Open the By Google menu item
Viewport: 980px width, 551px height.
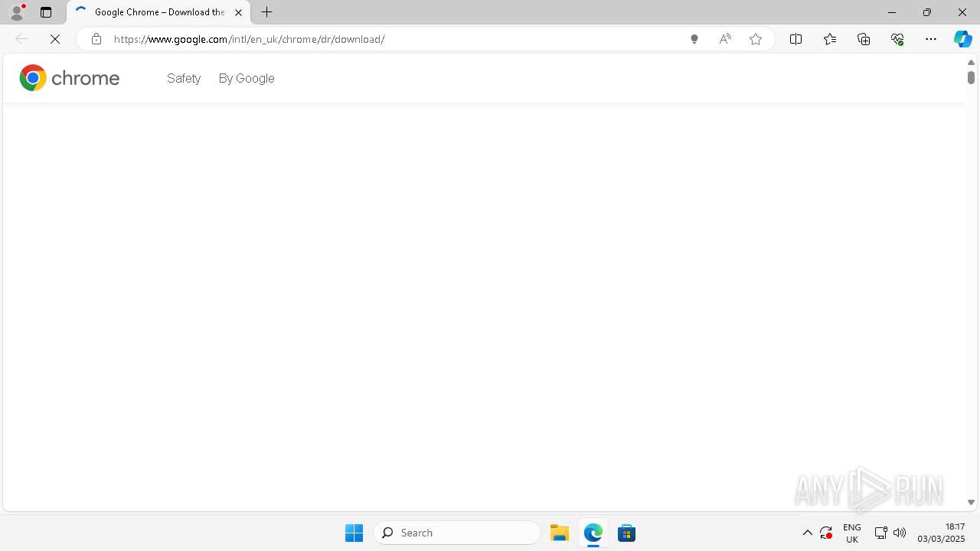click(x=247, y=78)
